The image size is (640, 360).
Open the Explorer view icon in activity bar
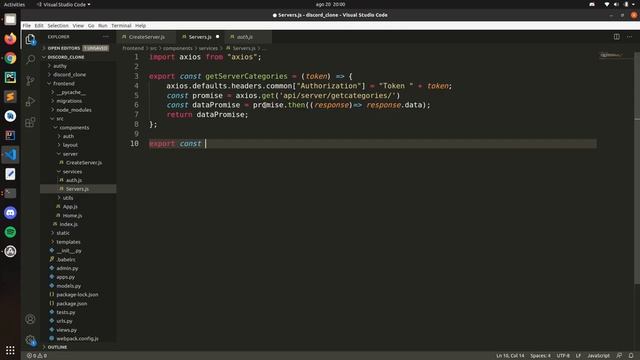[x=30, y=40]
